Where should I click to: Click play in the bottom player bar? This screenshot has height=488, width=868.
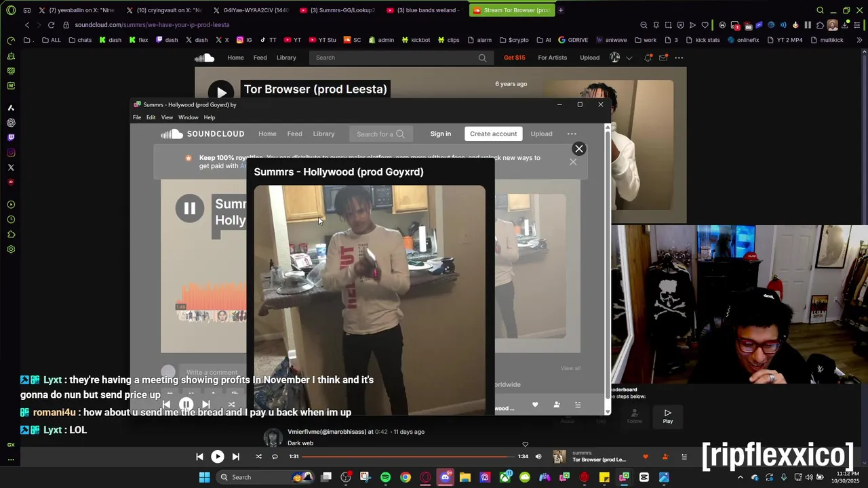(218, 457)
